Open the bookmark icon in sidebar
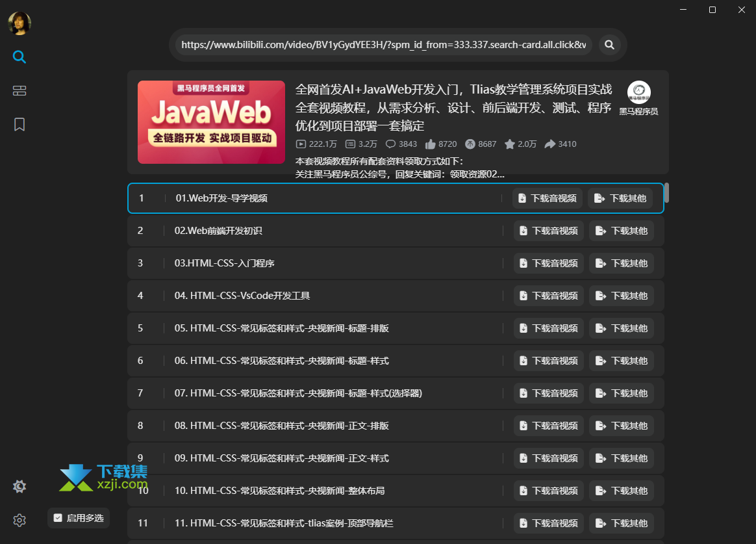The image size is (756, 544). coord(19,124)
